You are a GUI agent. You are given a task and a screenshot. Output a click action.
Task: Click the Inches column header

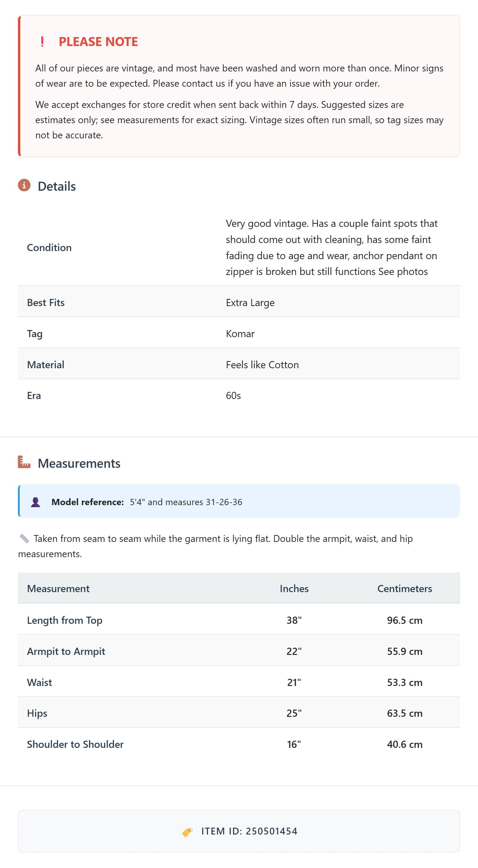click(x=294, y=588)
